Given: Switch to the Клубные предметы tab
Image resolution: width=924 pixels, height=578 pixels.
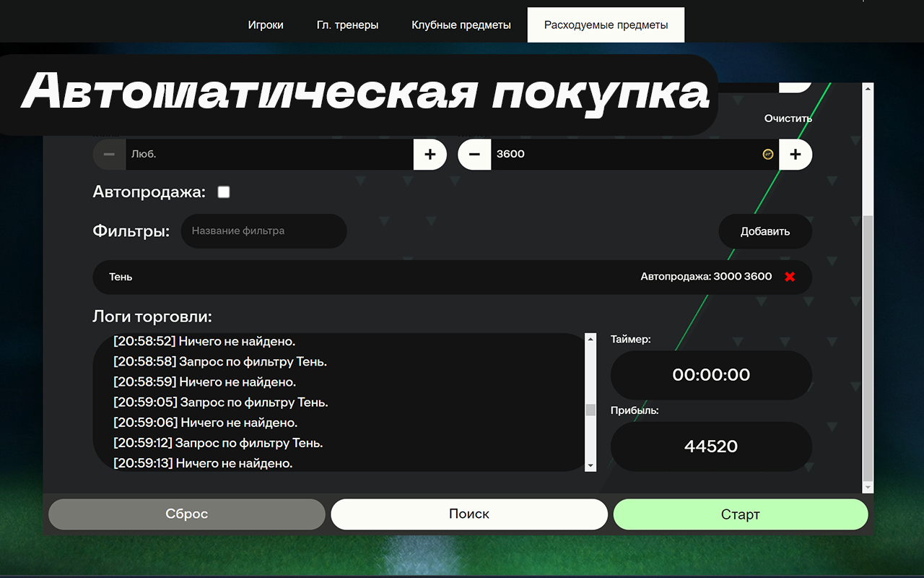Looking at the screenshot, I should [461, 25].
